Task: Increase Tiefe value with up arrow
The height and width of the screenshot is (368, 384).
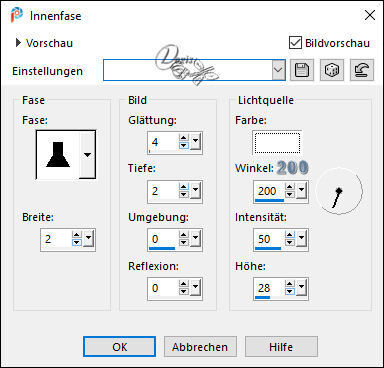Action: tap(184, 186)
